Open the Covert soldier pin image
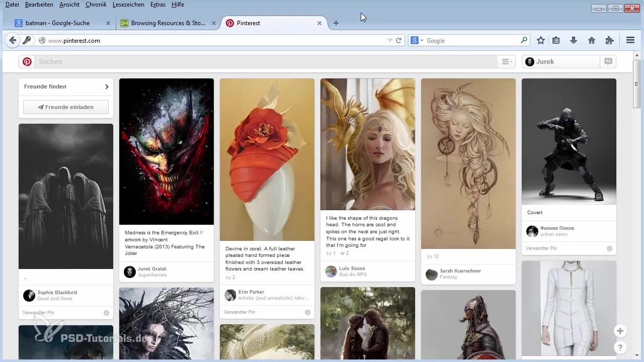This screenshot has height=362, width=644. [x=569, y=141]
